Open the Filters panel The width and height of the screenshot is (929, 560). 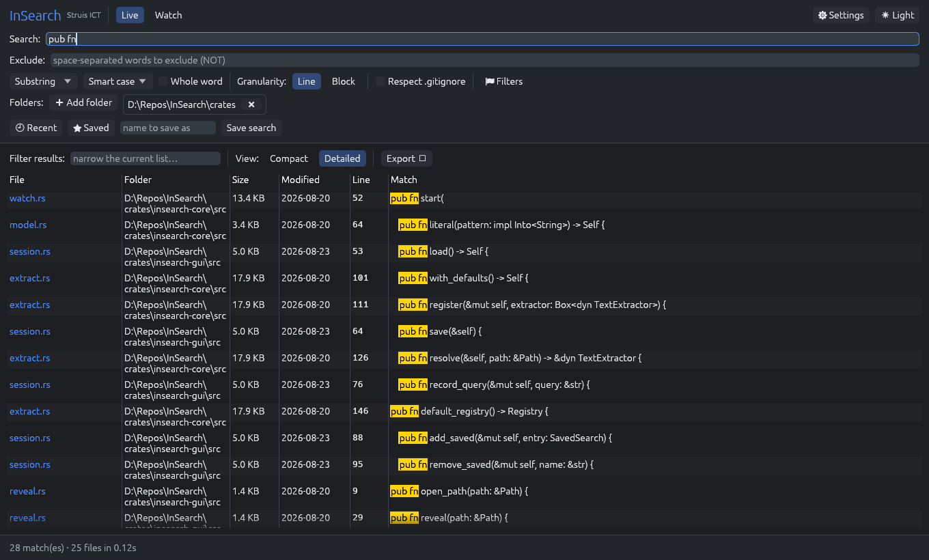[x=504, y=81]
